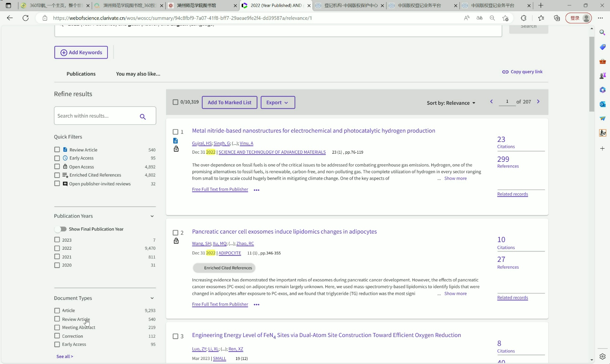The width and height of the screenshot is (610, 364).
Task: Reload the Web of Science page
Action: (x=26, y=18)
